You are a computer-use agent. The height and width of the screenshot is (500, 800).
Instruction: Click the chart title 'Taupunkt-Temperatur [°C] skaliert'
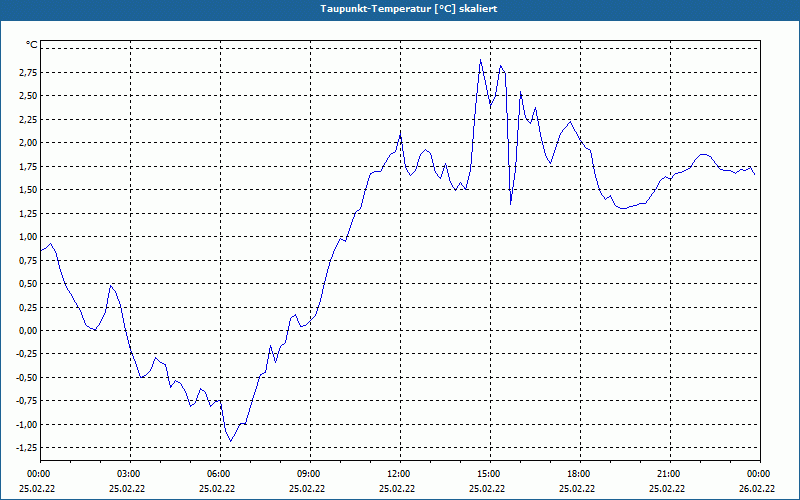(409, 9)
